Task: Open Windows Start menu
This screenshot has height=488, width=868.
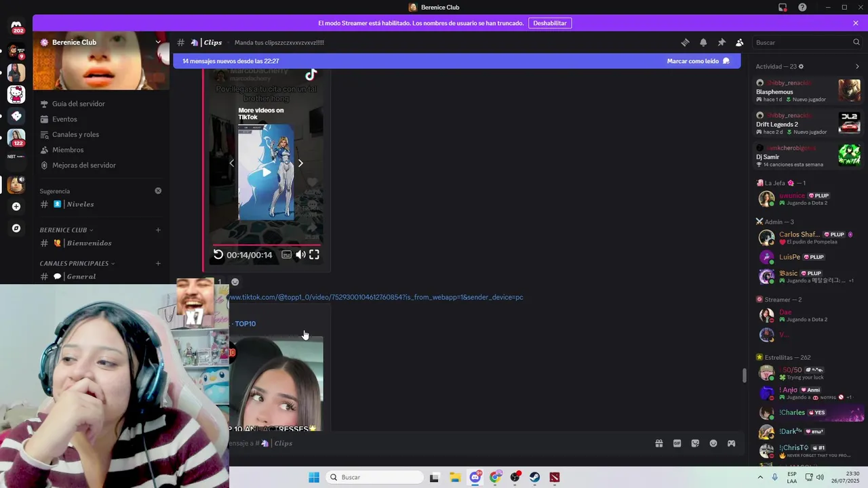Action: [314, 477]
